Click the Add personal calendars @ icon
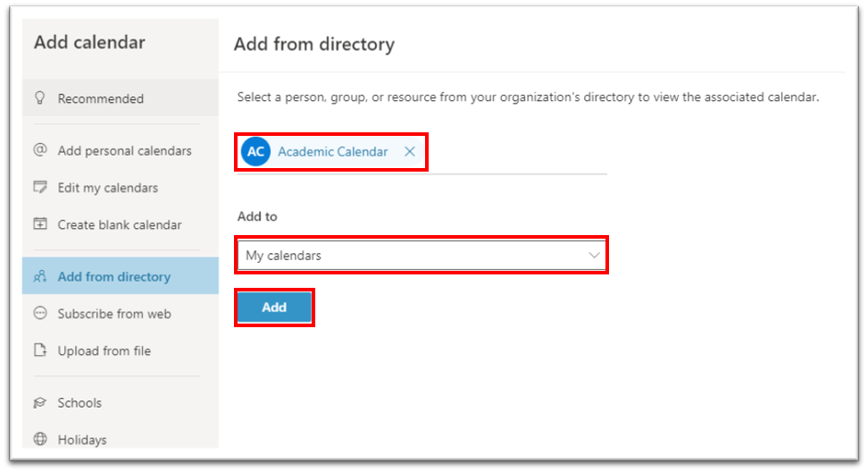Image resolution: width=868 pixels, height=472 pixels. (x=40, y=150)
